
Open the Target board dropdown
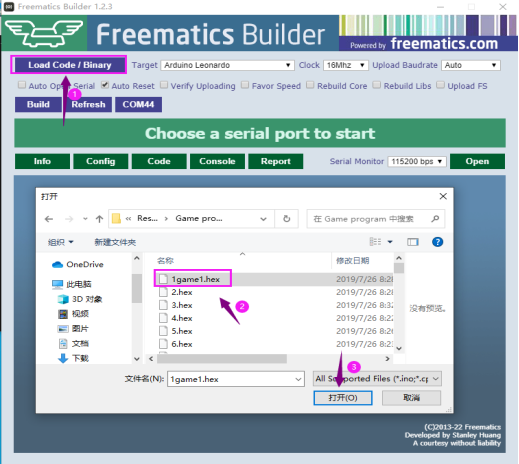[227, 65]
